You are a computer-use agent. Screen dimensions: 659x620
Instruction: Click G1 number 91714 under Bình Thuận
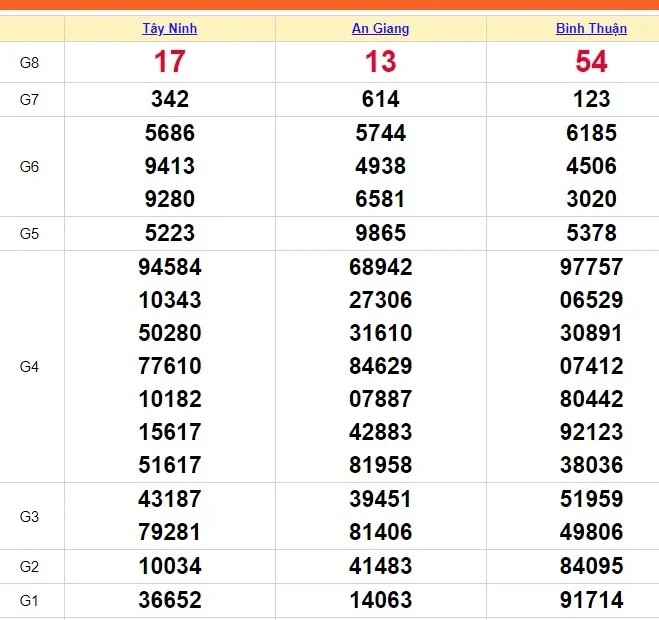point(591,600)
